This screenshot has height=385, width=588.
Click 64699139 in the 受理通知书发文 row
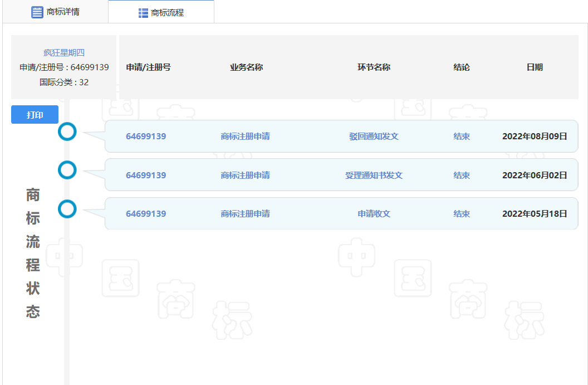(x=146, y=176)
